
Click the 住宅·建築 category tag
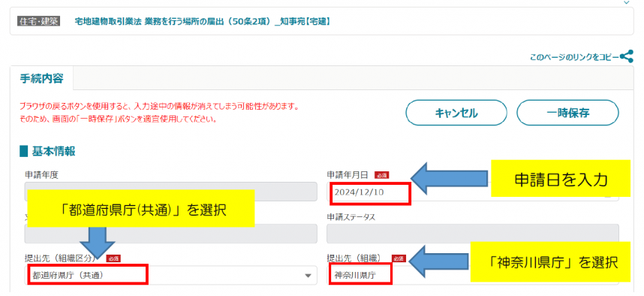(x=38, y=21)
